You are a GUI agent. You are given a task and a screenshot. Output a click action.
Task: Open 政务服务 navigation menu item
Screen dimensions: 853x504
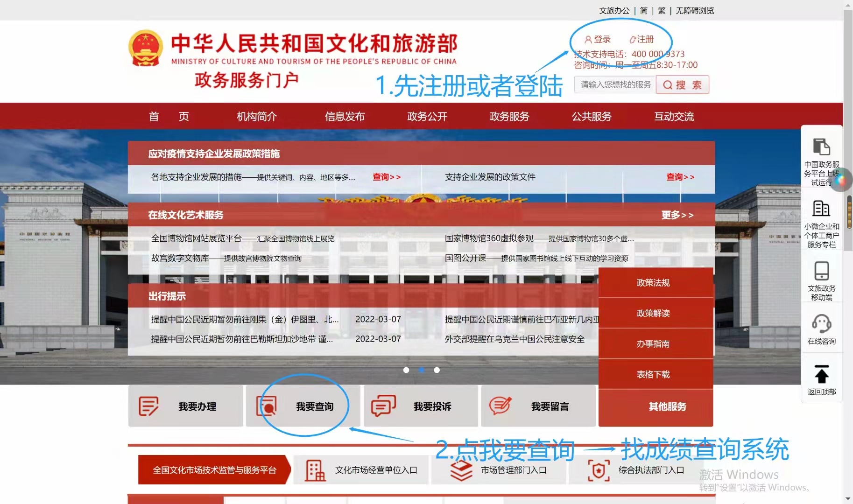509,116
